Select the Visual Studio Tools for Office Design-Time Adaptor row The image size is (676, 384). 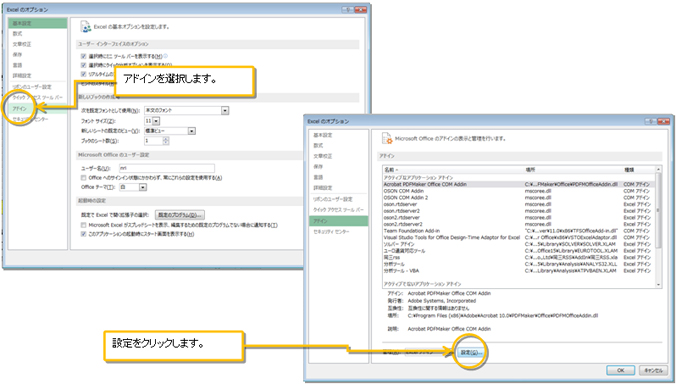point(519,237)
